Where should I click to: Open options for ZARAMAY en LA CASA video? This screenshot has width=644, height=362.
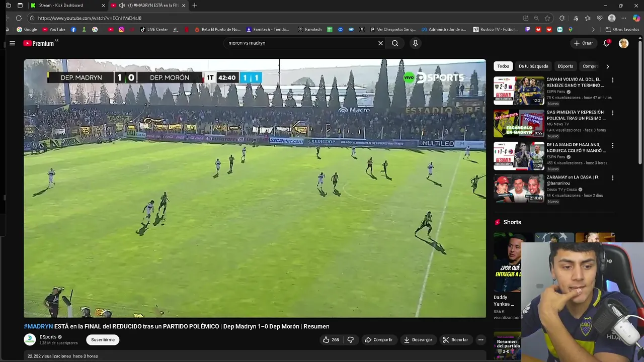click(x=612, y=178)
